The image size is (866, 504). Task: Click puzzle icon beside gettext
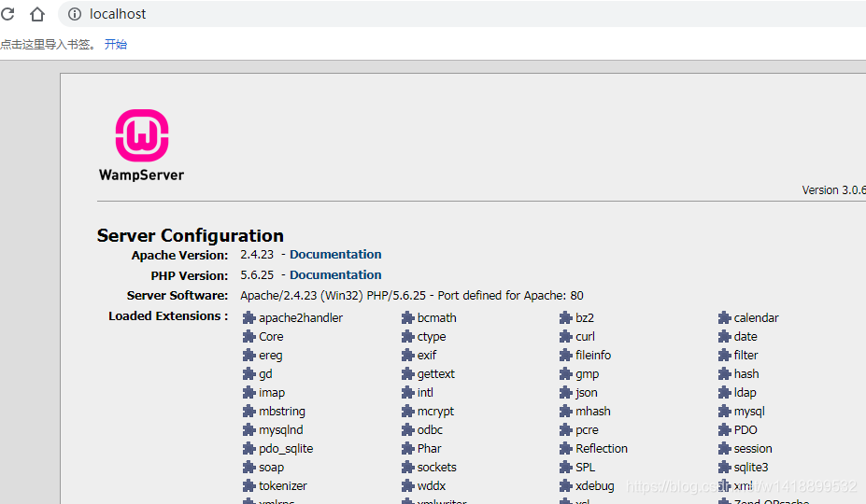(407, 374)
